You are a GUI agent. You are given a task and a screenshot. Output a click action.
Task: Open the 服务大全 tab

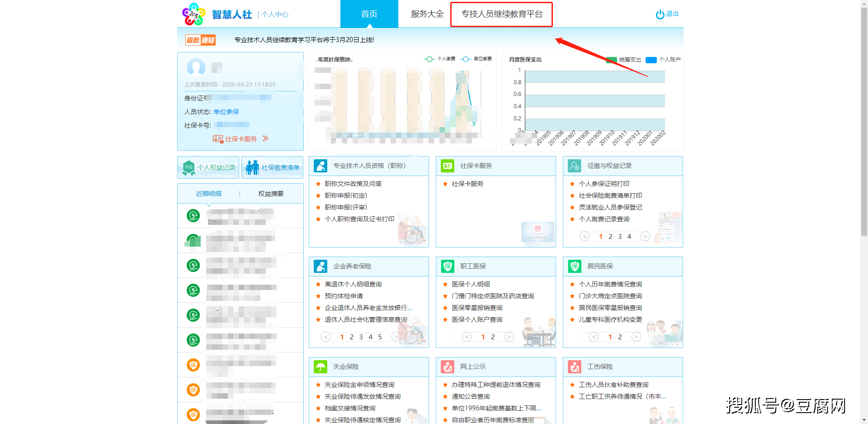[x=427, y=14]
